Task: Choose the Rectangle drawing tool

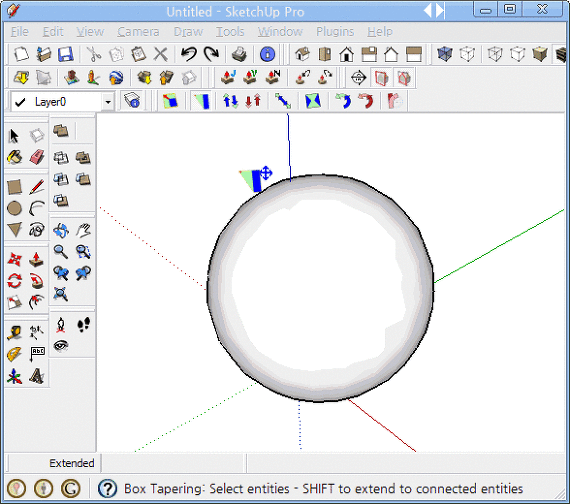Action: [x=15, y=187]
